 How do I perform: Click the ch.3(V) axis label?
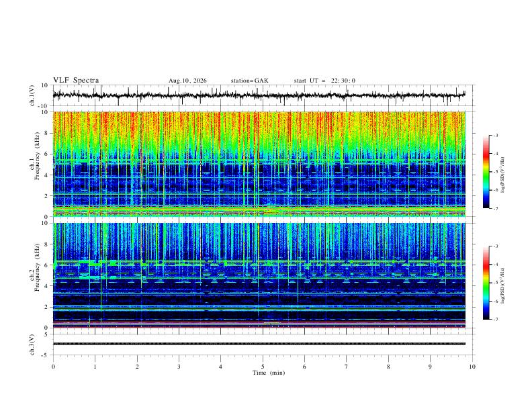click(32, 345)
